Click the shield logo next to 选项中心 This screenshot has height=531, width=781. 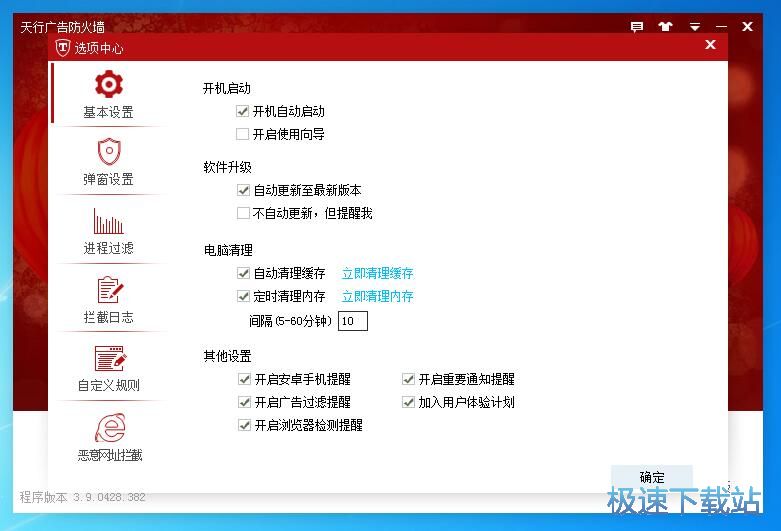coord(62,48)
